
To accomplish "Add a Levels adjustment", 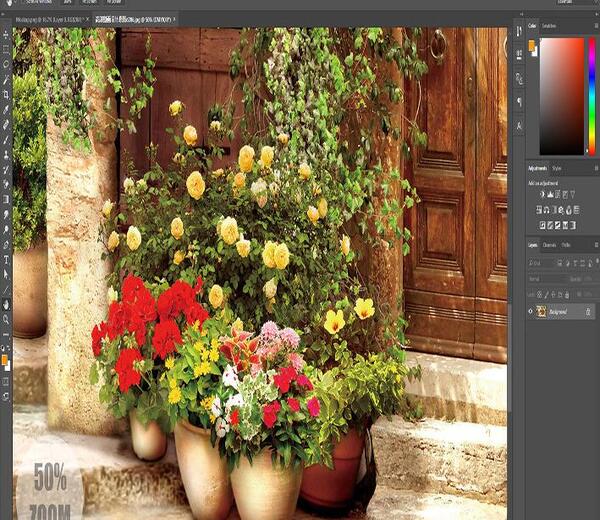I will [550, 194].
